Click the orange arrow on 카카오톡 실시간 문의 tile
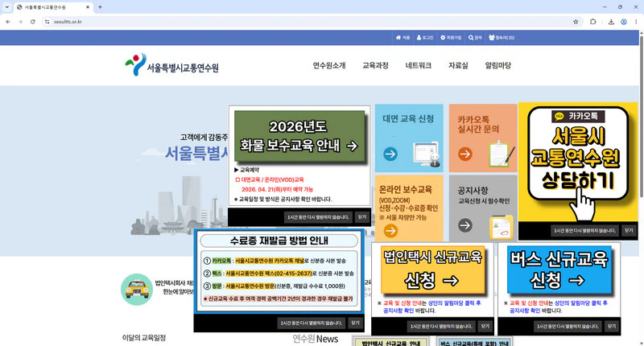 465,154
